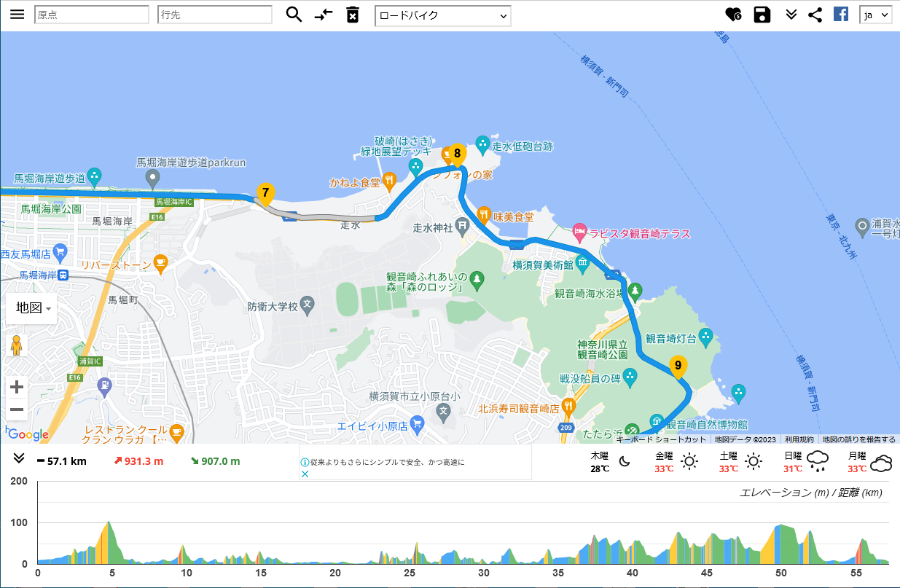
Task: Zoom out the map with minus button
Action: 17,409
